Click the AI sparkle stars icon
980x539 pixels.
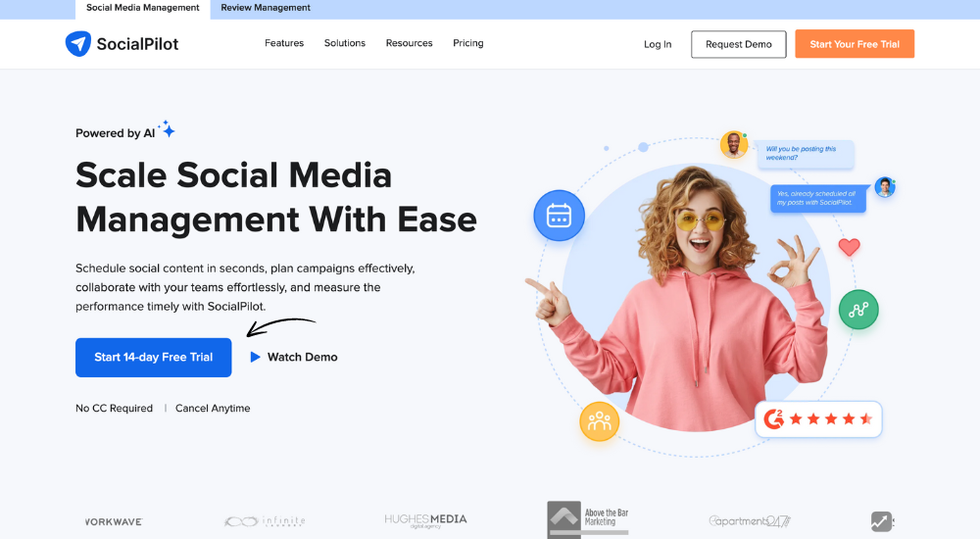coord(167,128)
